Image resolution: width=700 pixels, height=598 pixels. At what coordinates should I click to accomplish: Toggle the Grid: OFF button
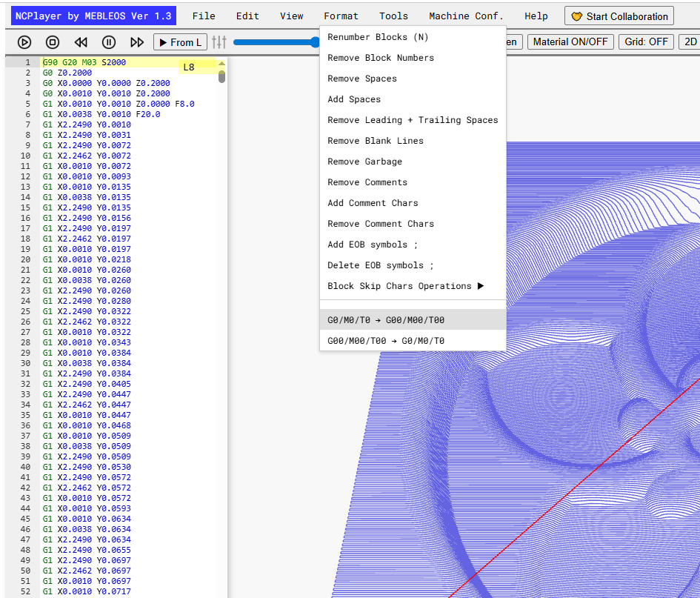coord(646,42)
